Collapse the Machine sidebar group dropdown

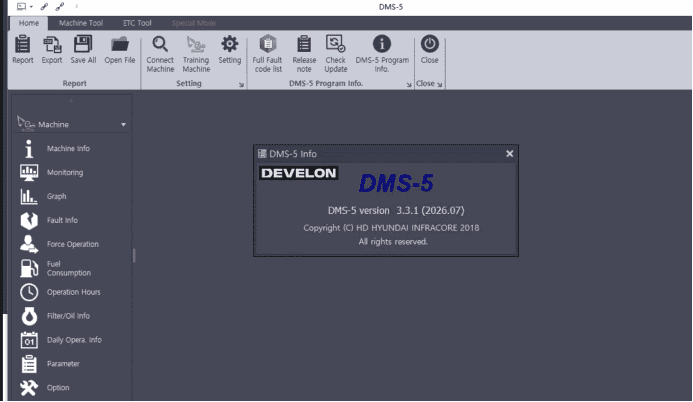[123, 125]
